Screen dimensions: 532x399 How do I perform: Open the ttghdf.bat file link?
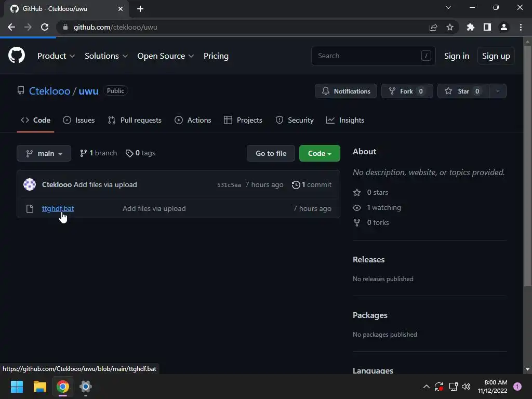(x=58, y=209)
